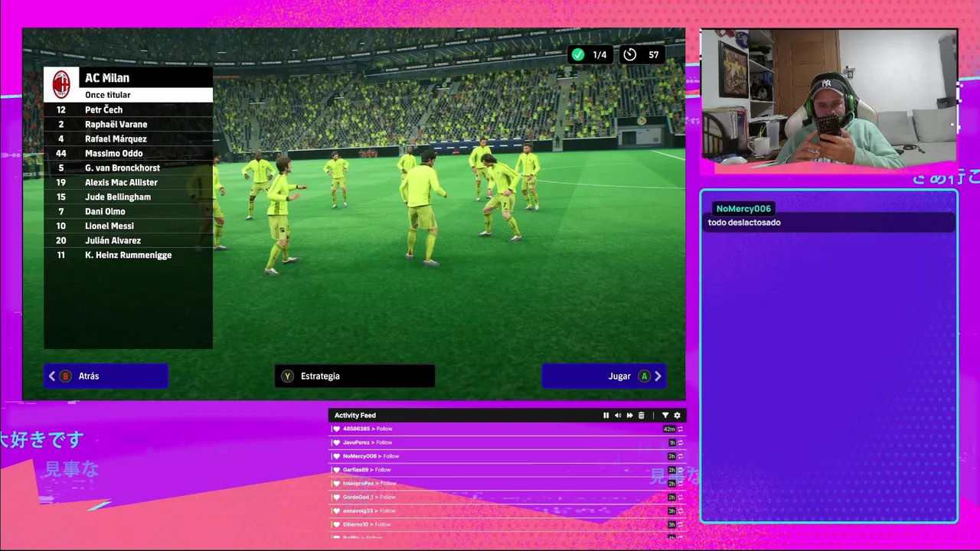Pause the Activity Feed
The width and height of the screenshot is (980, 551).
click(x=606, y=416)
